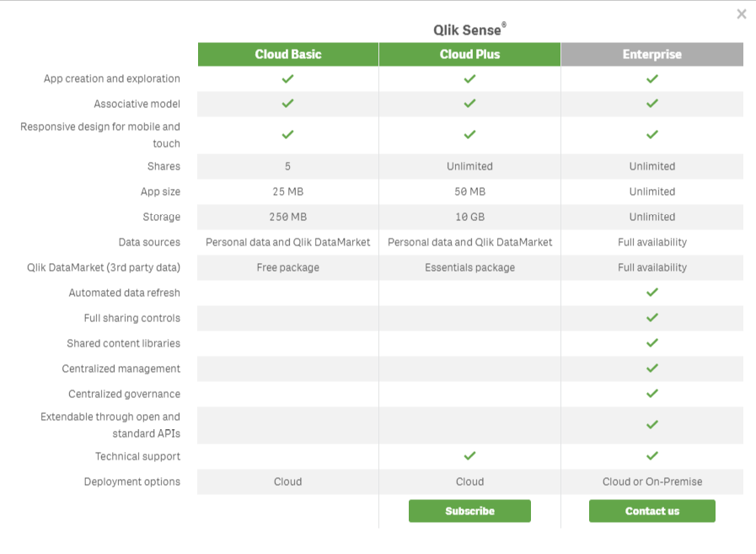Screen dimensions: 756x554
Task: Click the Contact us button
Action: click(x=651, y=511)
